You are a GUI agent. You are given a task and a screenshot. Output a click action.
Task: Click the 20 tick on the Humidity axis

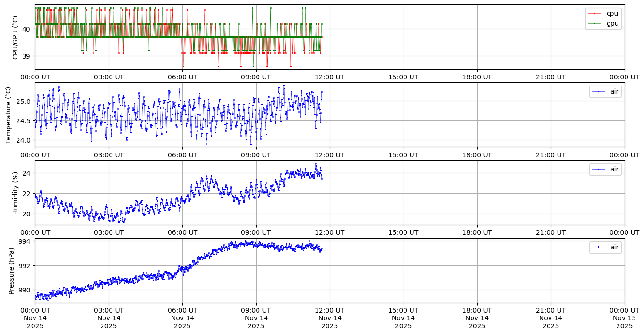tap(26, 214)
